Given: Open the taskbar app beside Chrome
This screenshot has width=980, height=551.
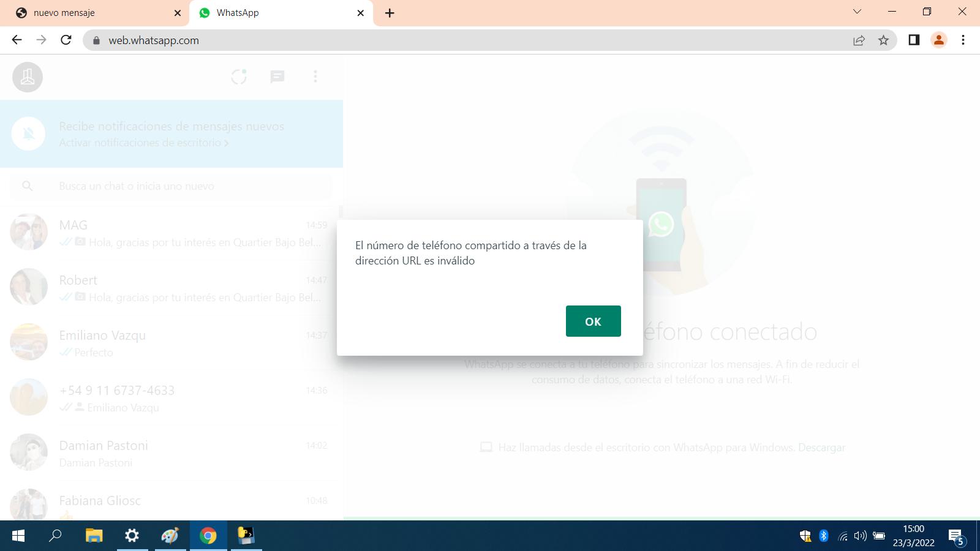Looking at the screenshot, I should coord(246,536).
